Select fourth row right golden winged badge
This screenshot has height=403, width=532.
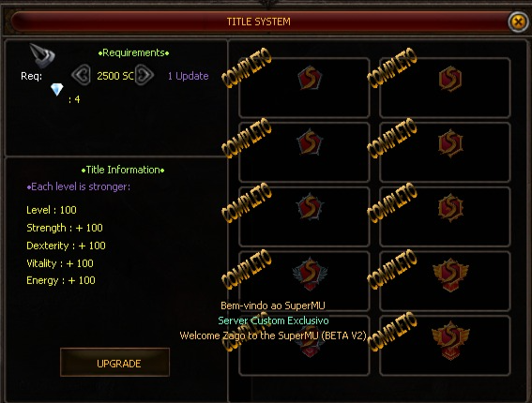pyautogui.click(x=450, y=275)
